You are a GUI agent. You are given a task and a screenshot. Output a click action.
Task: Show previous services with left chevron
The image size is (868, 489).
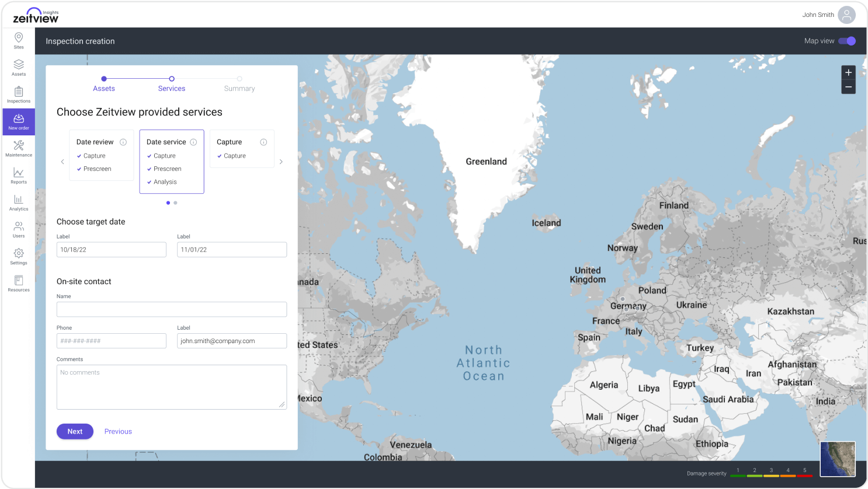[63, 162]
